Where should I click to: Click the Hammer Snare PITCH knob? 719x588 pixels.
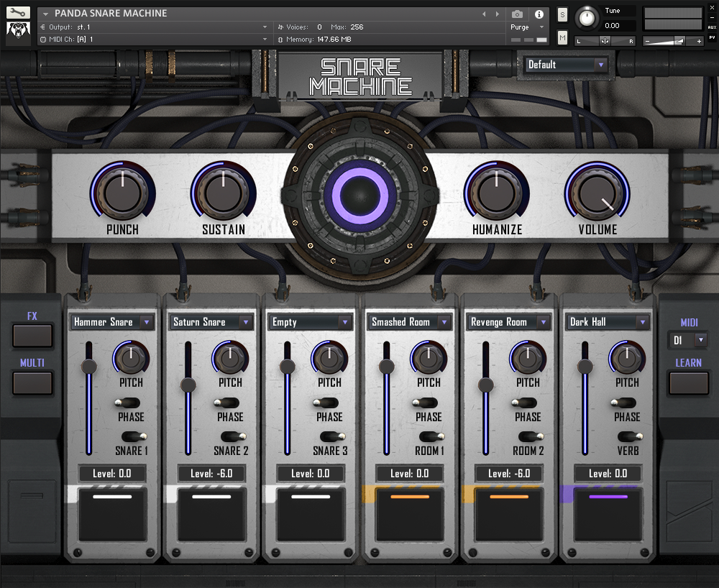pos(131,358)
